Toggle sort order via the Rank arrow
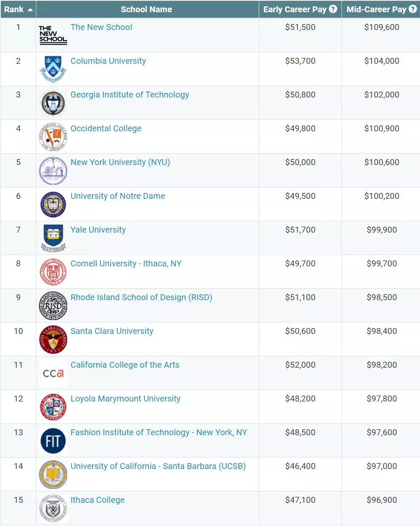Viewport: 420px width, 526px height. (x=30, y=10)
